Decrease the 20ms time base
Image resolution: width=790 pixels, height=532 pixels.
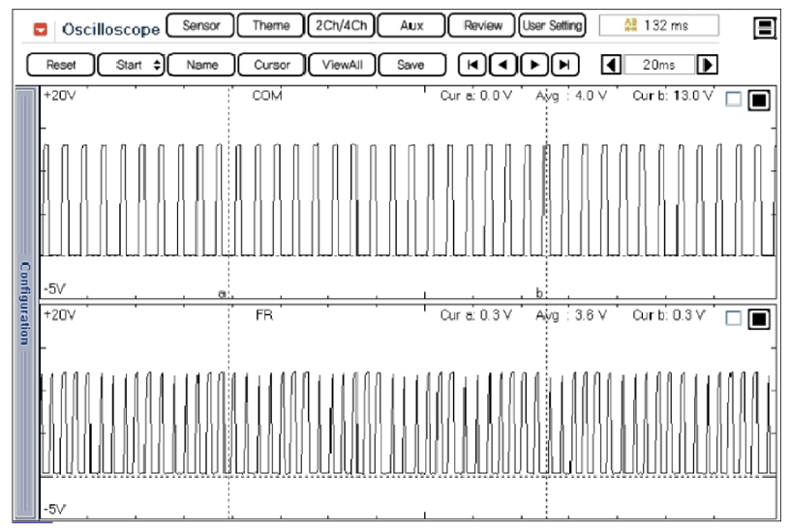pyautogui.click(x=611, y=65)
